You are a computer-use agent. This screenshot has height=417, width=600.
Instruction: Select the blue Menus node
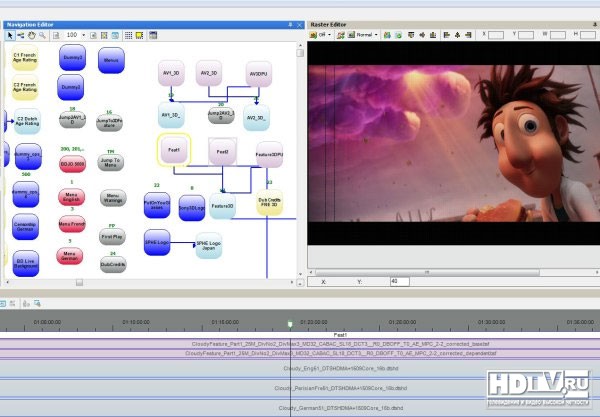111,60
